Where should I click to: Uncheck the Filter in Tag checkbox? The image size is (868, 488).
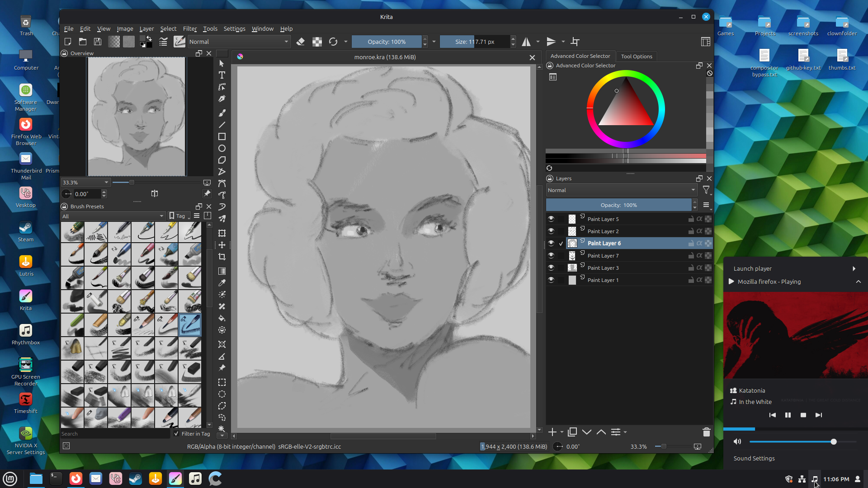(x=176, y=434)
